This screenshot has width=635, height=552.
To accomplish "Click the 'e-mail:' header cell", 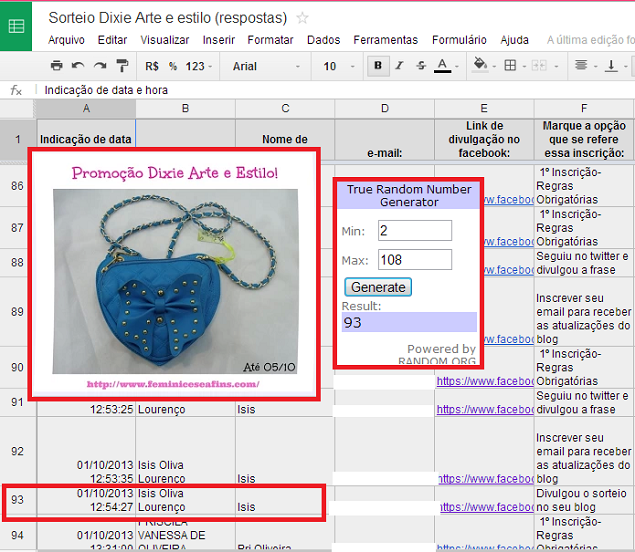I will tap(385, 140).
